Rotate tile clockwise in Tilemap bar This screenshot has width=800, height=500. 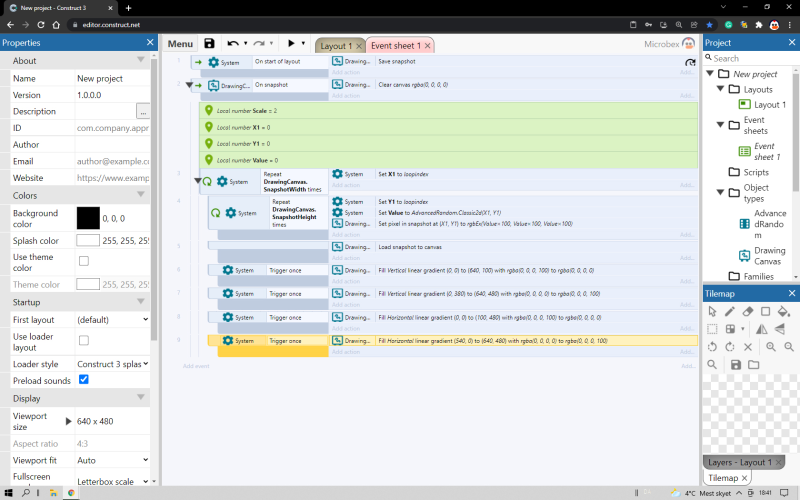[730, 347]
